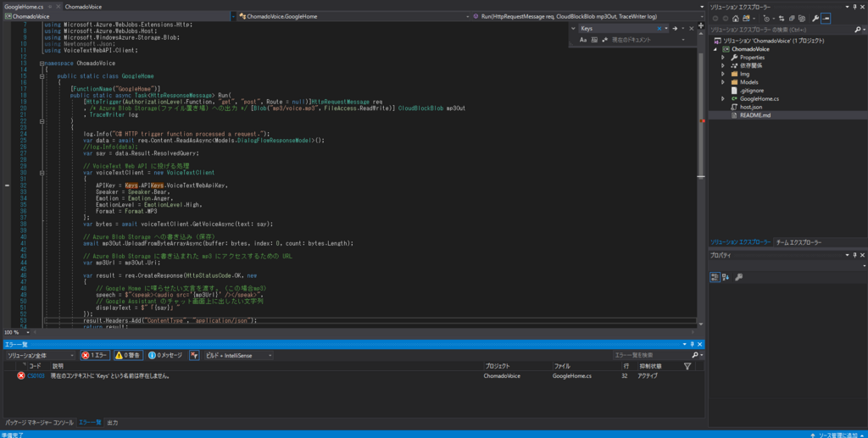Open the ChomadoVoice editor tab
This screenshot has height=438, width=868.
coord(82,7)
